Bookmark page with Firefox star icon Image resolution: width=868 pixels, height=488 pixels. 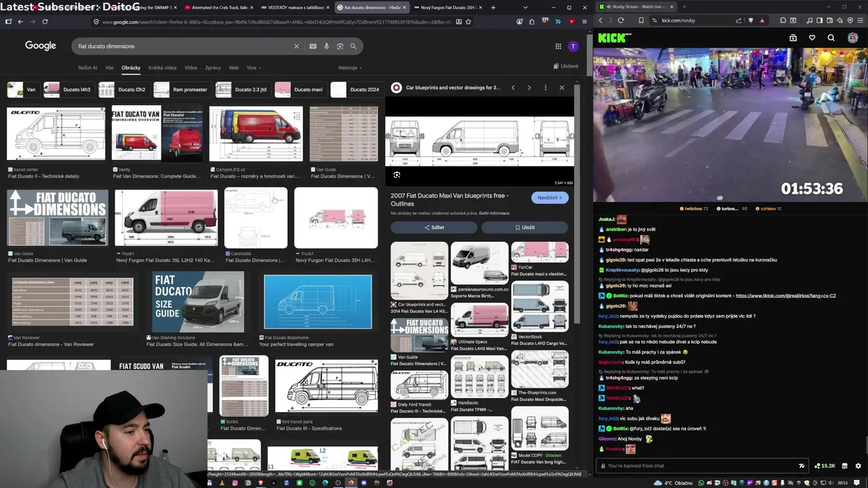click(468, 22)
